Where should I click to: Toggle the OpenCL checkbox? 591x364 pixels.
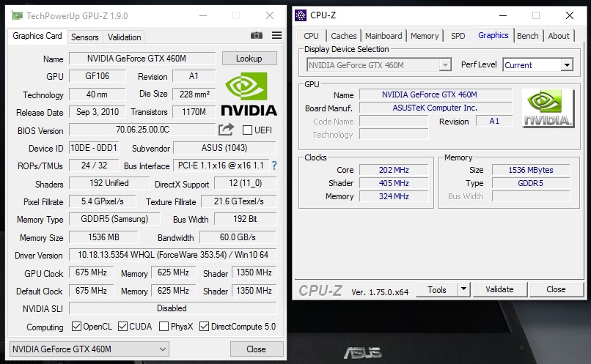point(76,327)
